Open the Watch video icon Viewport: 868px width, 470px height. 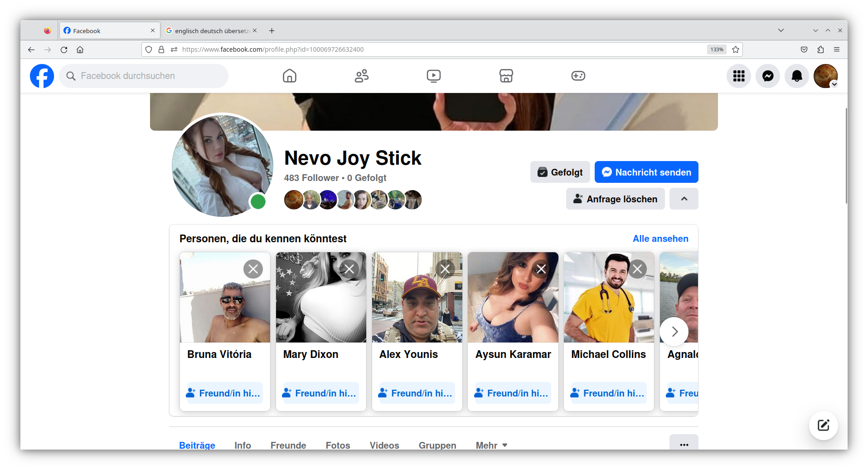click(x=433, y=76)
